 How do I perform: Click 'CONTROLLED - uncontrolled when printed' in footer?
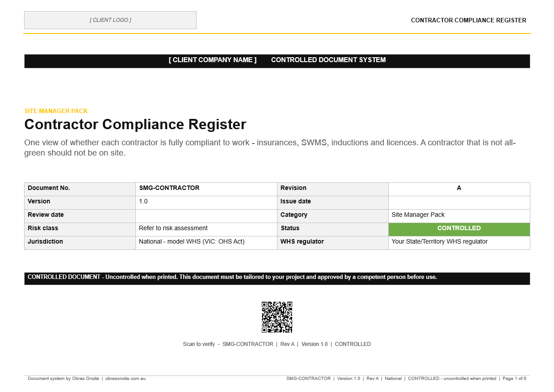(452, 379)
